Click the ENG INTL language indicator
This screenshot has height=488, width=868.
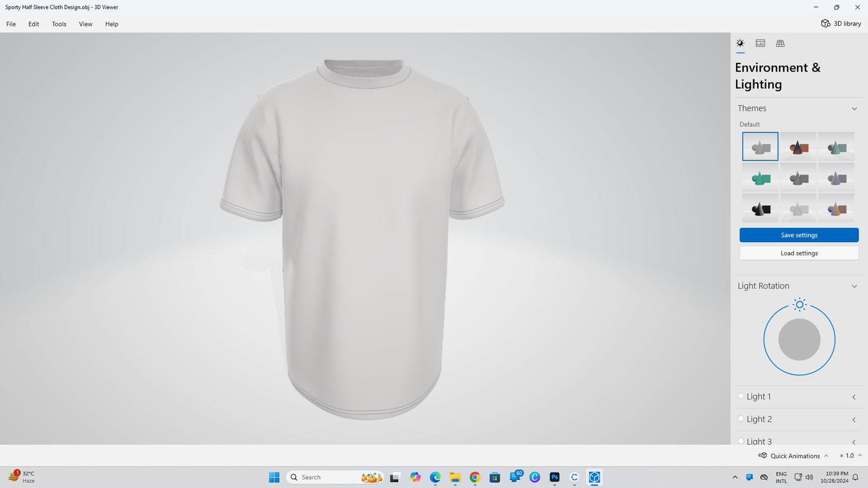(781, 477)
